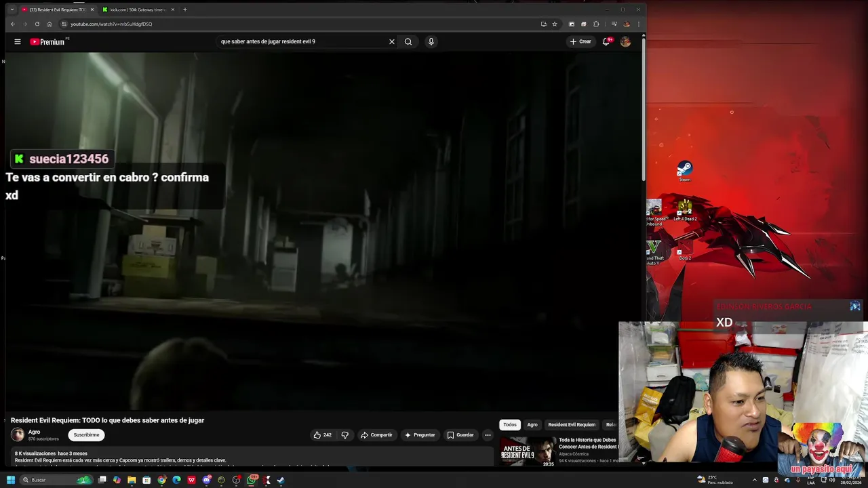Subscribe to the Agro channel
The image size is (868, 488).
86,434
